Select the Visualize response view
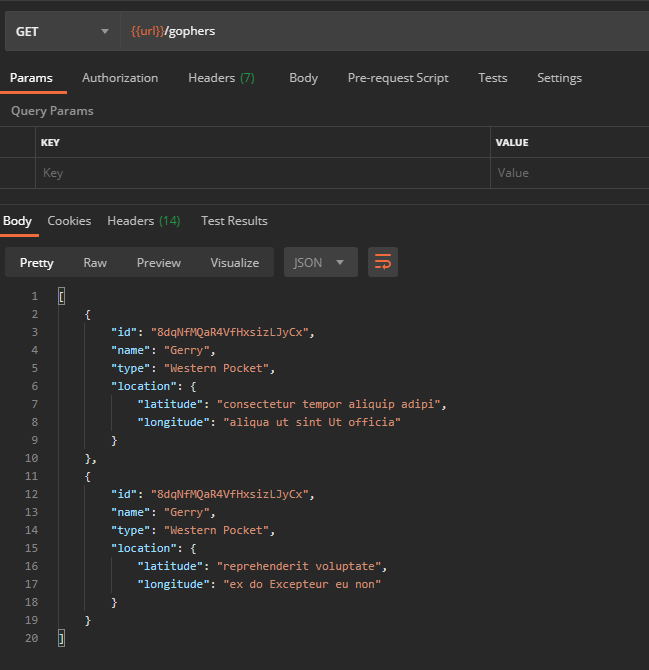Viewport: 649px width, 670px height. pyautogui.click(x=234, y=262)
